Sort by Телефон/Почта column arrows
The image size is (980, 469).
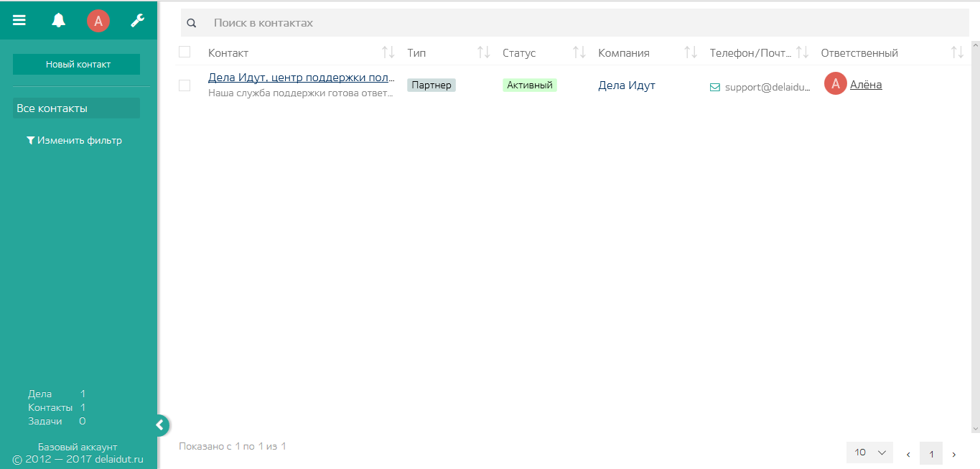point(803,52)
